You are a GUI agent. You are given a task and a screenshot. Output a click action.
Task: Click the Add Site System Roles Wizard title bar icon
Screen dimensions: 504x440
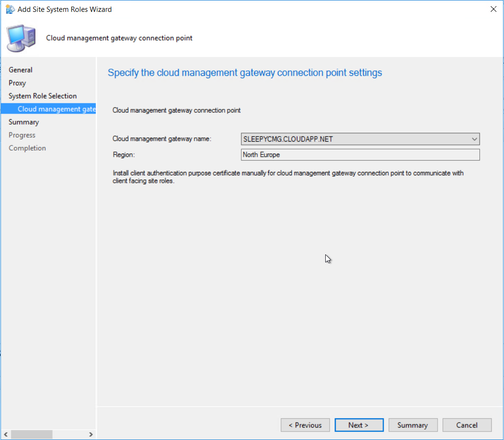coord(10,9)
